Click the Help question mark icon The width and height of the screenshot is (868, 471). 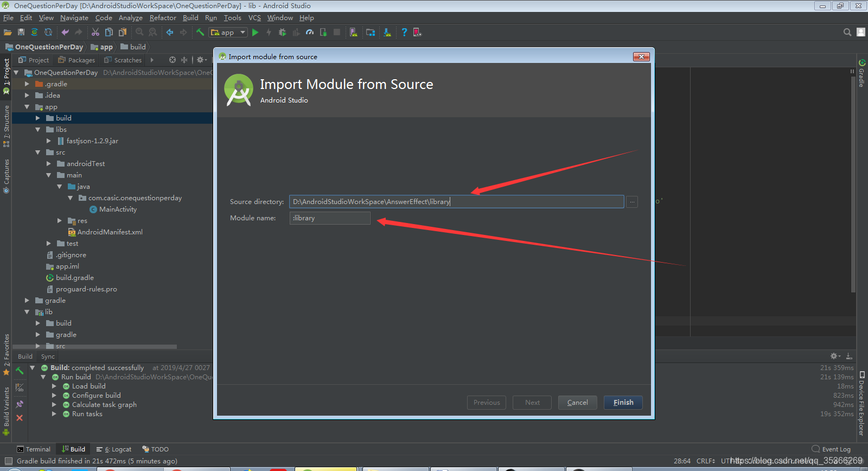pos(404,33)
